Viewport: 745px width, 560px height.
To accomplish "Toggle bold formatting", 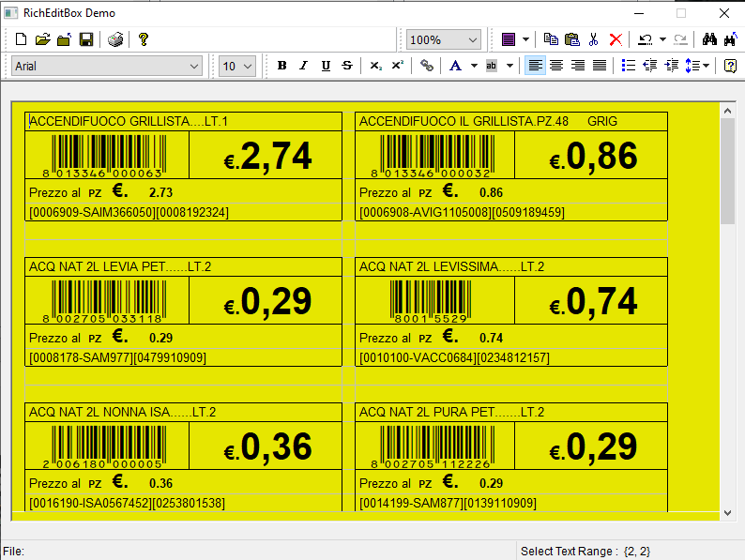I will click(x=281, y=66).
